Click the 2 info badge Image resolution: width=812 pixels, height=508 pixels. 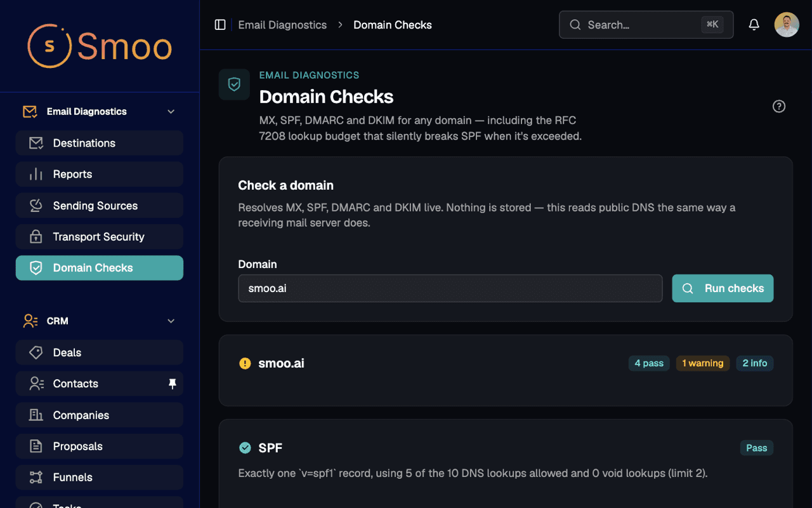coord(755,363)
